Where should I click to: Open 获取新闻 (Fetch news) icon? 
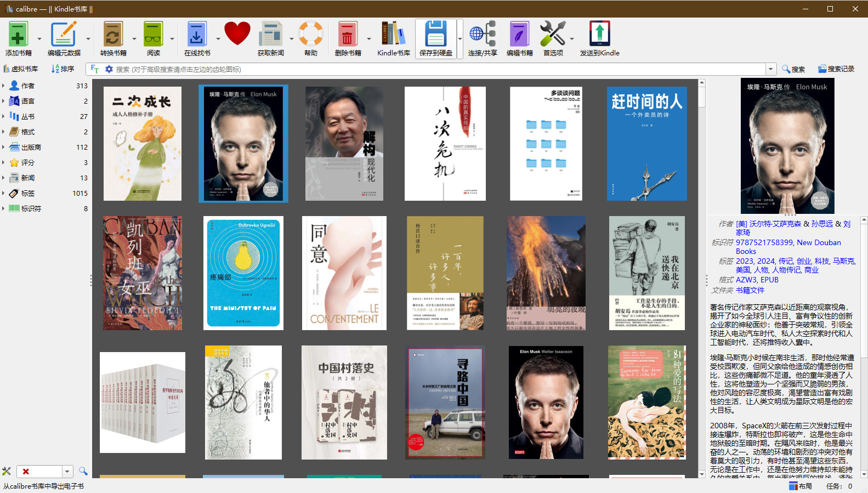tap(270, 34)
